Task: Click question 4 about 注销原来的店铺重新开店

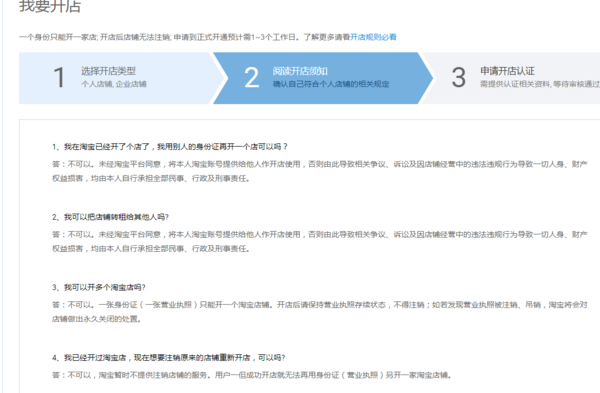Action: pos(169,358)
